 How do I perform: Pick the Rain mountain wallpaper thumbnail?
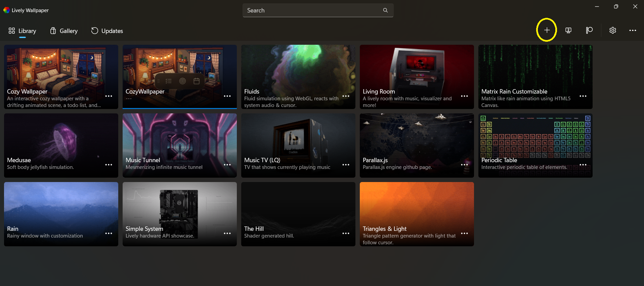click(61, 214)
